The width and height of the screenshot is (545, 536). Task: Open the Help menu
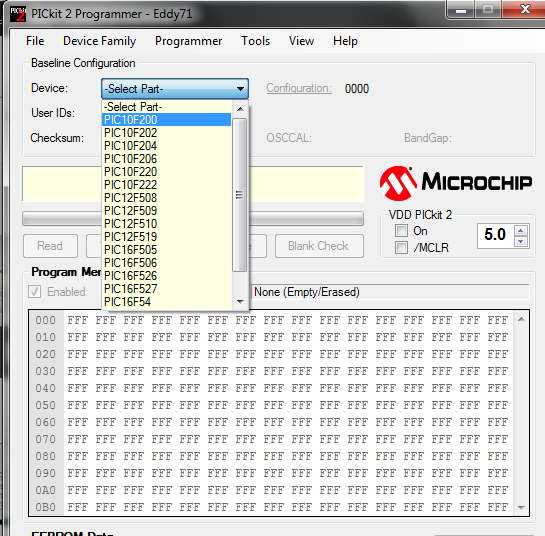click(345, 41)
